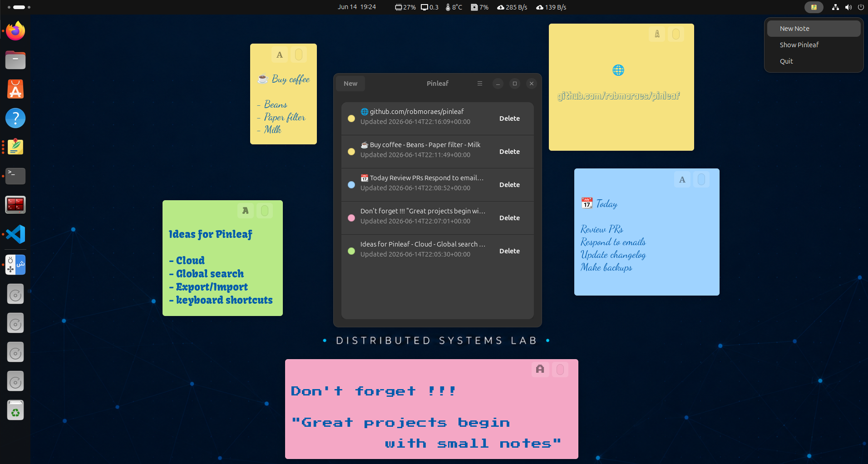This screenshot has height=464, width=868.
Task: Open the font picker on the blue Today note
Action: tap(682, 179)
